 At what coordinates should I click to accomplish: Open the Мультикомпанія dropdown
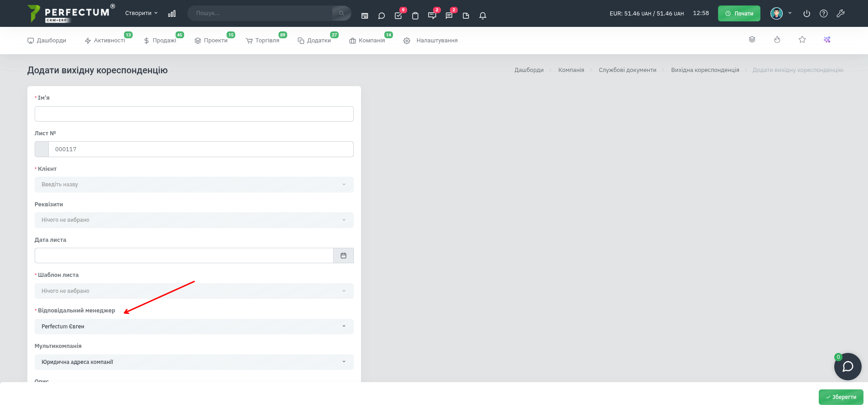194,362
